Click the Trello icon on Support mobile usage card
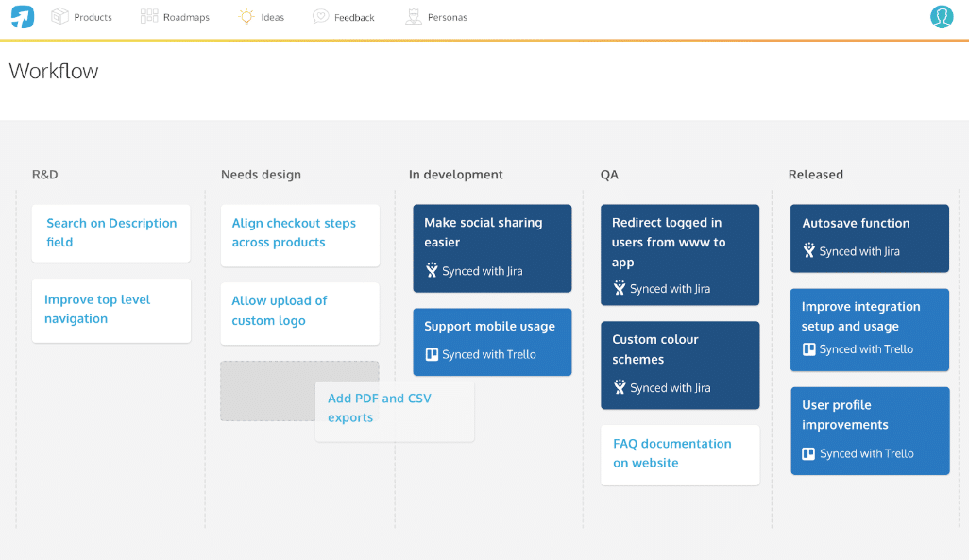The height and width of the screenshot is (560, 969). pyautogui.click(x=430, y=356)
